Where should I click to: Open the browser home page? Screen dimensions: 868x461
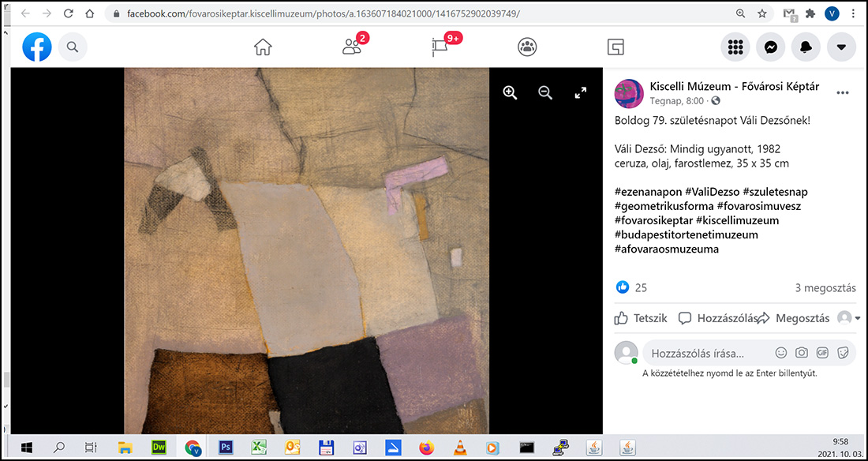point(90,14)
